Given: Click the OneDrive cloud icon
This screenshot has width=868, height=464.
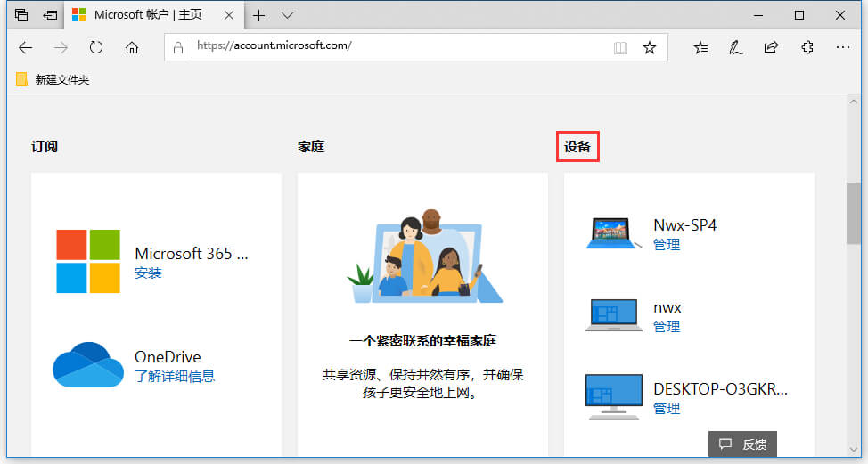Looking at the screenshot, I should [x=88, y=364].
